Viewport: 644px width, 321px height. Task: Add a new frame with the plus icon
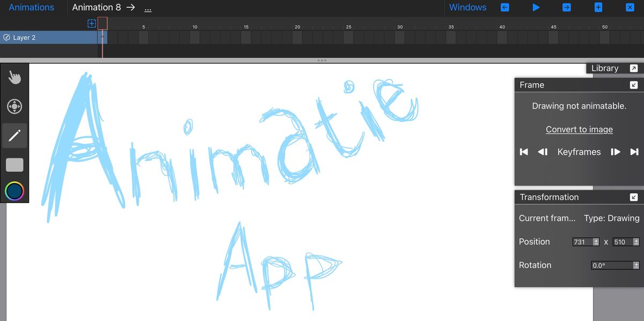[x=597, y=7]
